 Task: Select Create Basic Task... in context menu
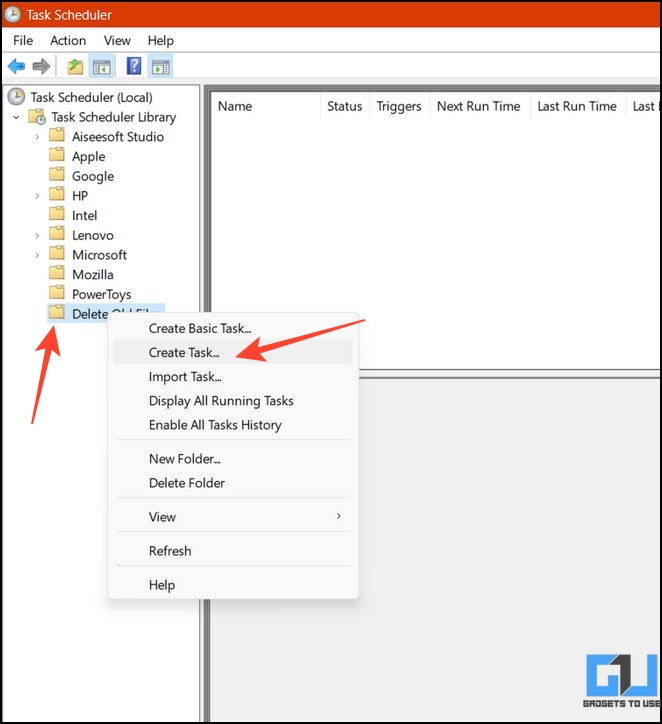[x=199, y=328]
